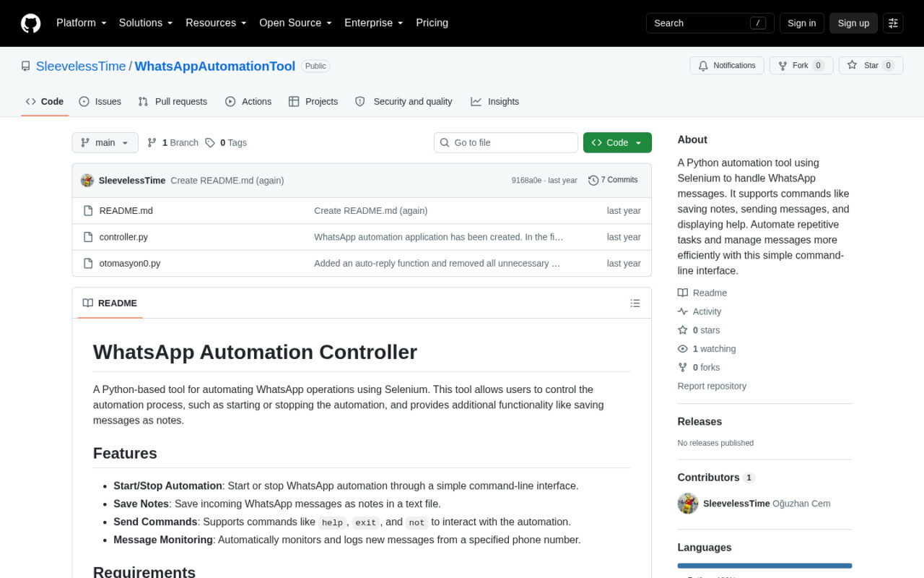Open the WhatsAppAutomationTool repository link
The image size is (924, 578).
[215, 66]
